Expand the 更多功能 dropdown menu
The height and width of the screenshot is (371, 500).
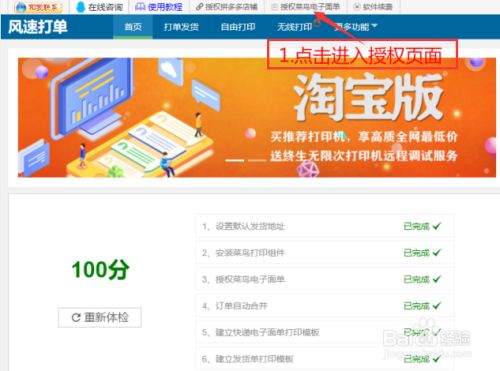pos(356,27)
